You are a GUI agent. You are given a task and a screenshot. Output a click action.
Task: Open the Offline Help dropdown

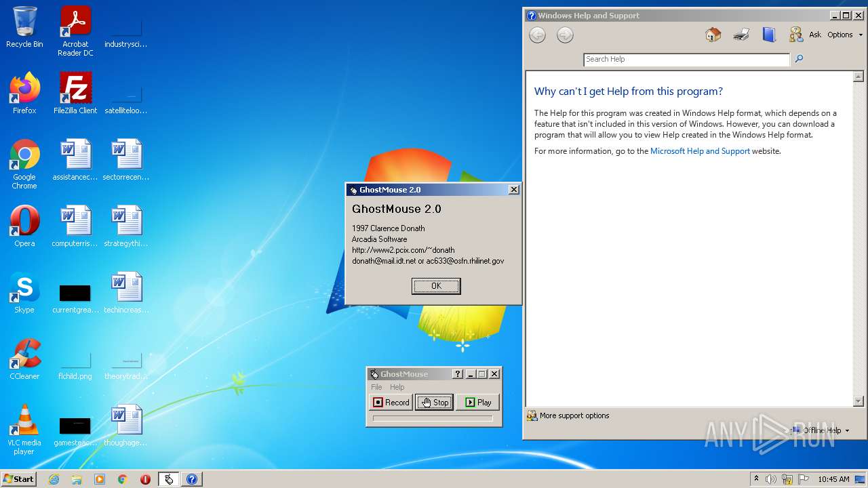(x=820, y=430)
